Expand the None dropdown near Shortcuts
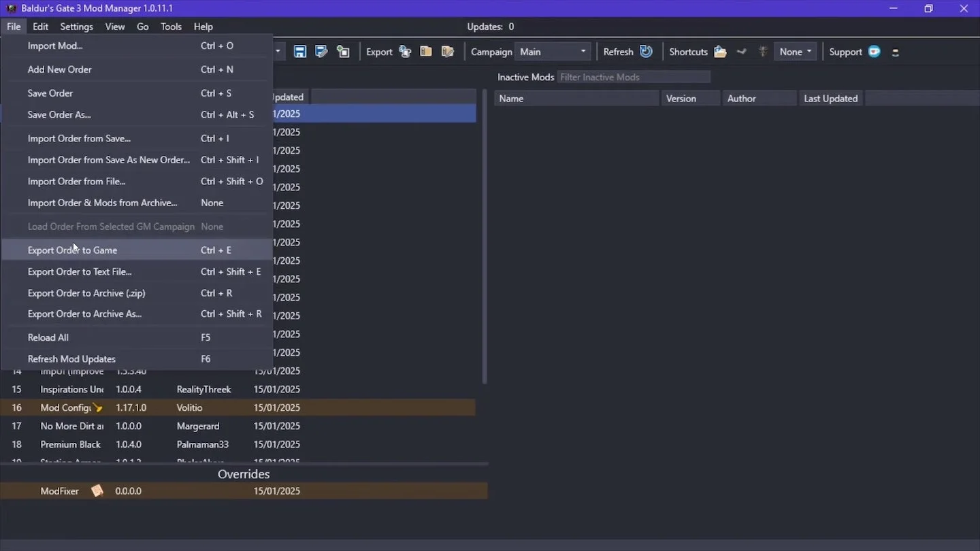 [x=795, y=52]
